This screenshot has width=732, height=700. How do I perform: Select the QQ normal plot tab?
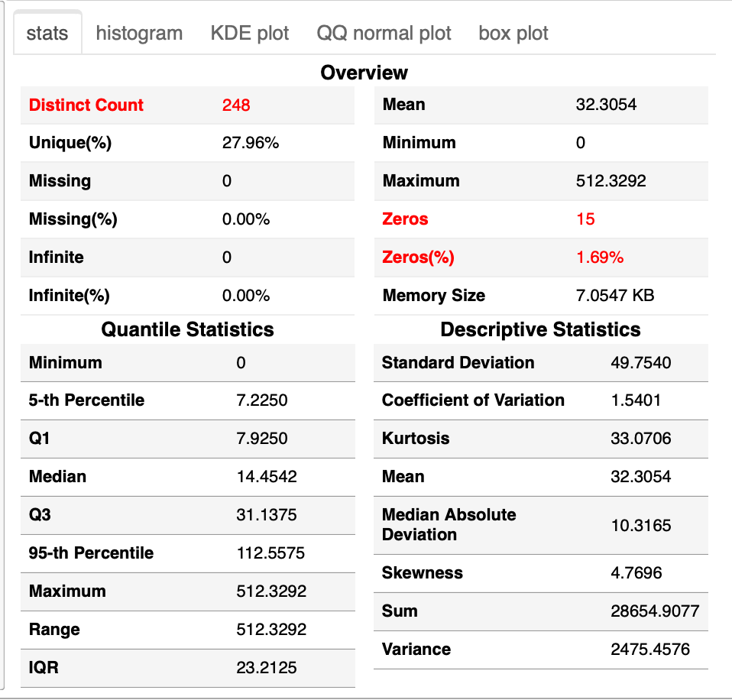tap(384, 33)
